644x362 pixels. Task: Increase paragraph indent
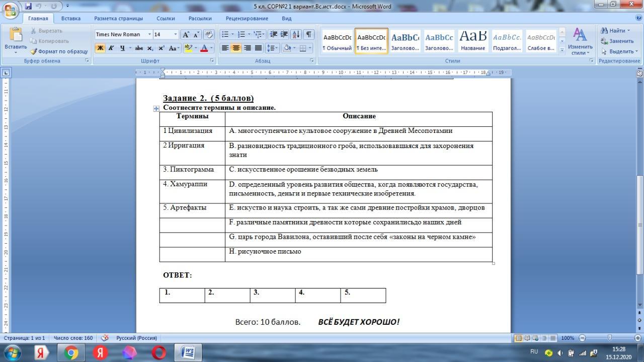click(x=284, y=34)
